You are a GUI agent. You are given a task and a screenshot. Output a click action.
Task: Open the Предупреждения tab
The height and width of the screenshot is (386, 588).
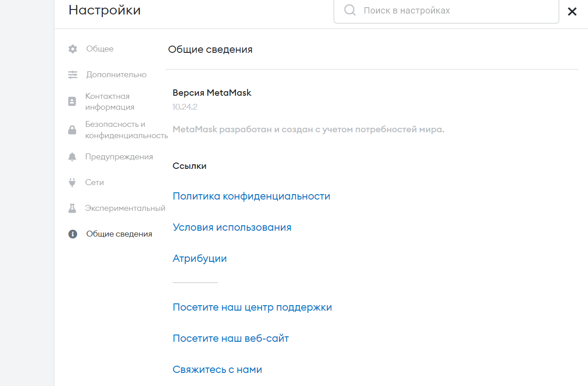tap(119, 157)
